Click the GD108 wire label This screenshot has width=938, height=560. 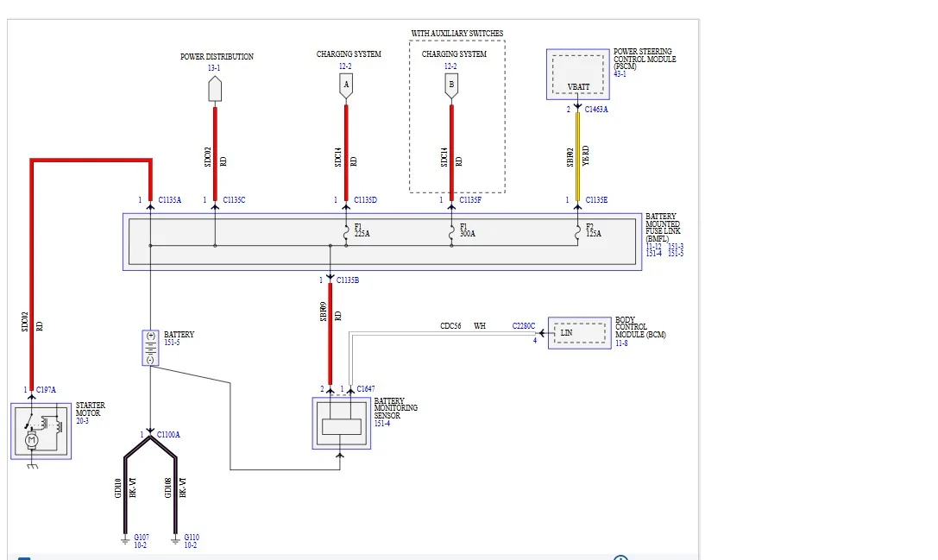click(x=168, y=488)
